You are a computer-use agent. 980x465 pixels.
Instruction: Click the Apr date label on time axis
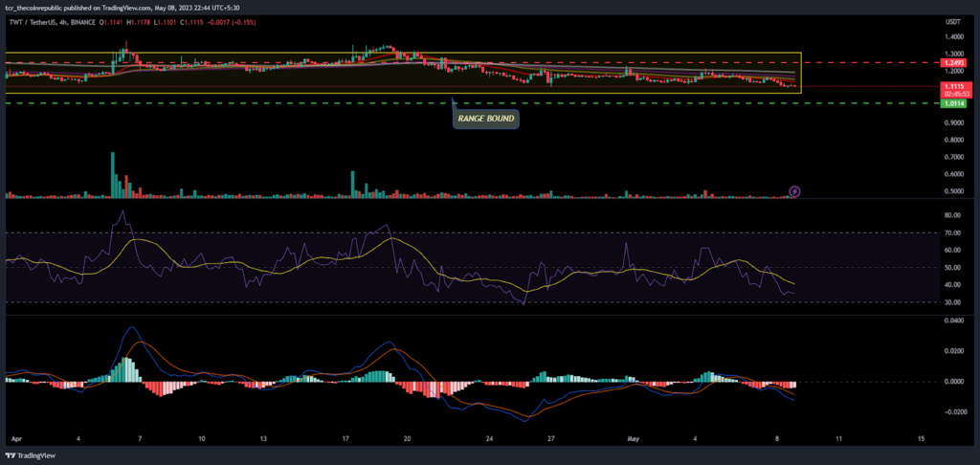pos(15,439)
